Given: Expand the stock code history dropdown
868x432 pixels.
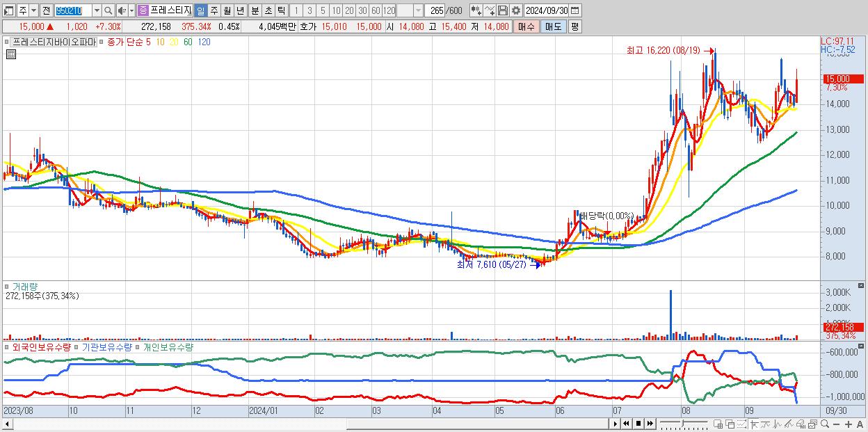Looking at the screenshot, I should point(97,10).
